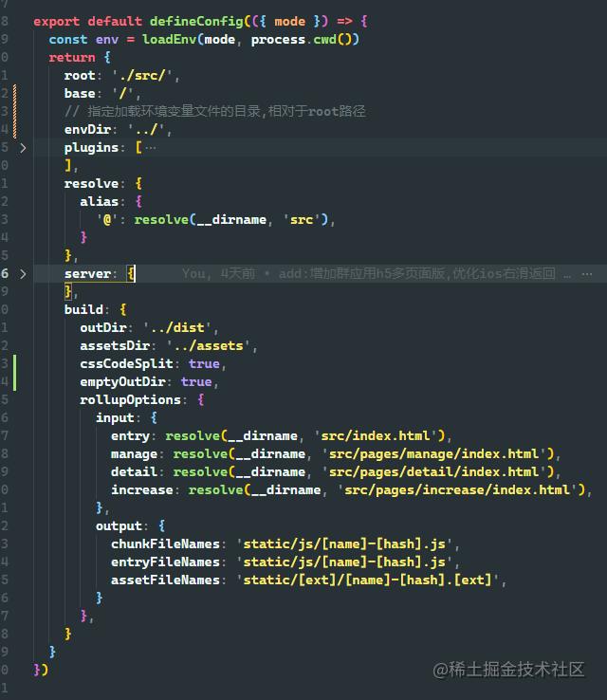607x700 pixels.
Task: Click the increase input entry key
Action: 142,490
